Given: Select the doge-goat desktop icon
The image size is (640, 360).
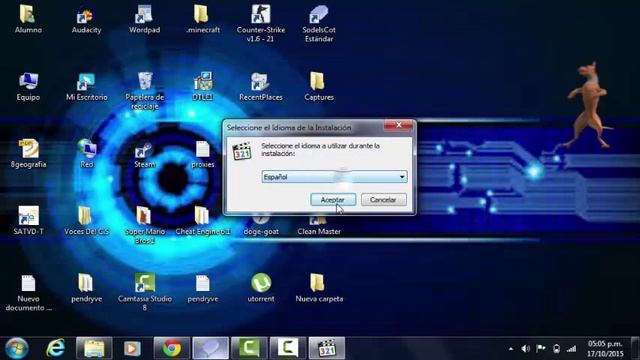Looking at the screenshot, I should (260, 223).
